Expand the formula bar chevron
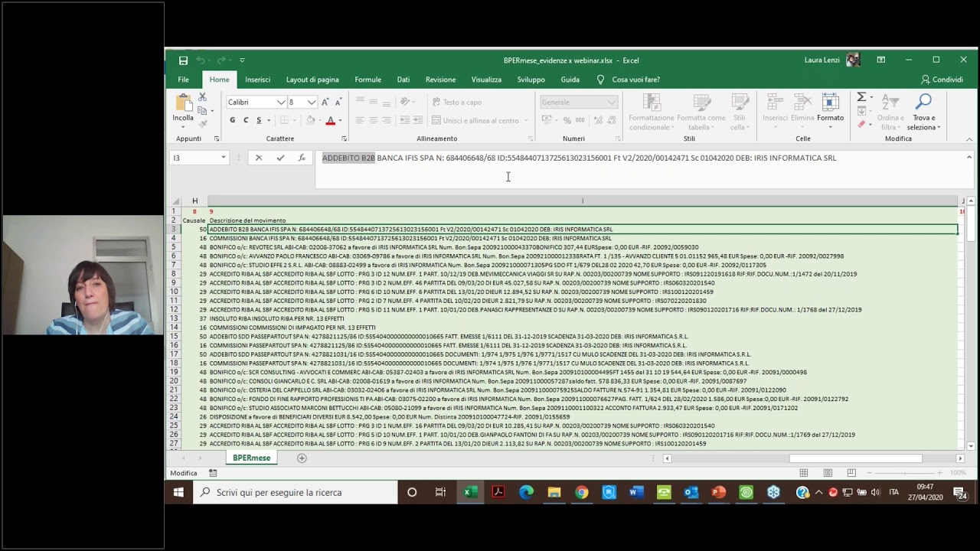Image resolution: width=980 pixels, height=551 pixels. coord(969,158)
